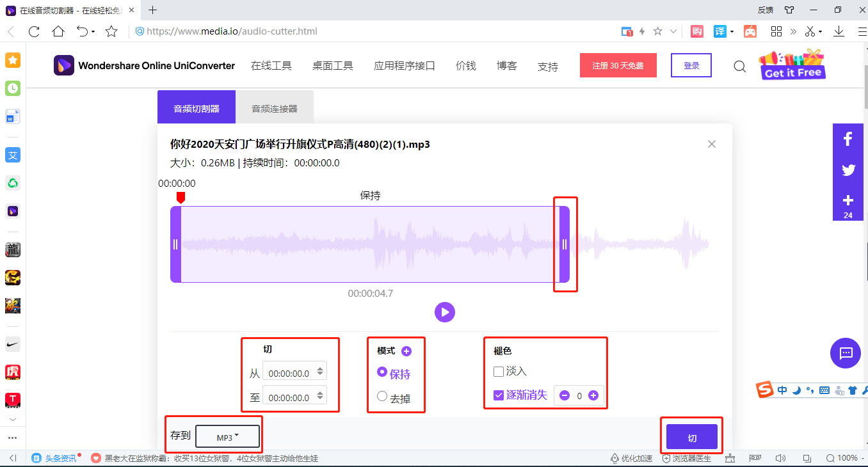This screenshot has width=868, height=467.
Task: Share to Facebook via the sidebar icon
Action: [x=848, y=138]
